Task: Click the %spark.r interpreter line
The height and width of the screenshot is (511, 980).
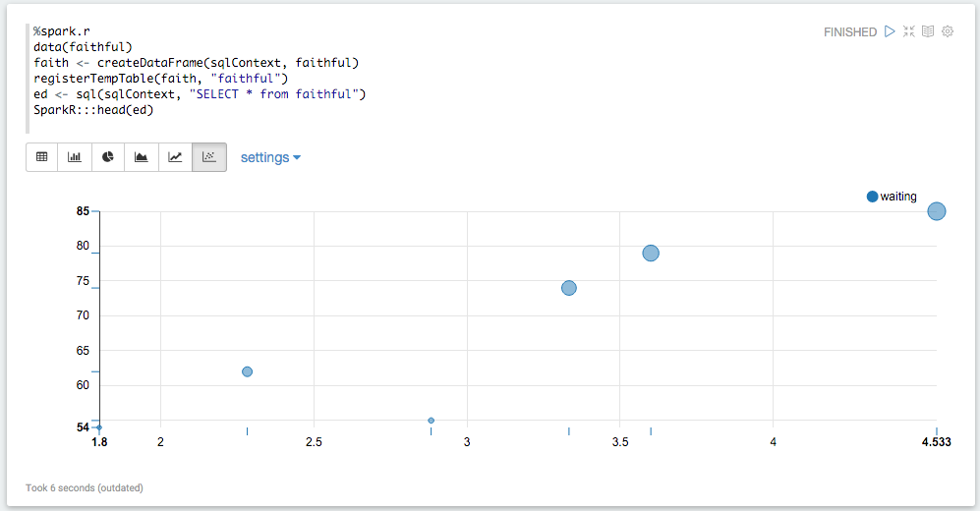Action: [x=61, y=31]
